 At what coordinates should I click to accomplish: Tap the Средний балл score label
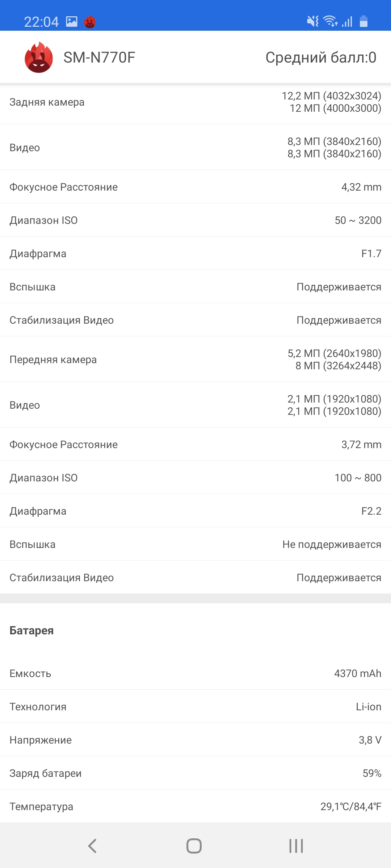[x=321, y=58]
